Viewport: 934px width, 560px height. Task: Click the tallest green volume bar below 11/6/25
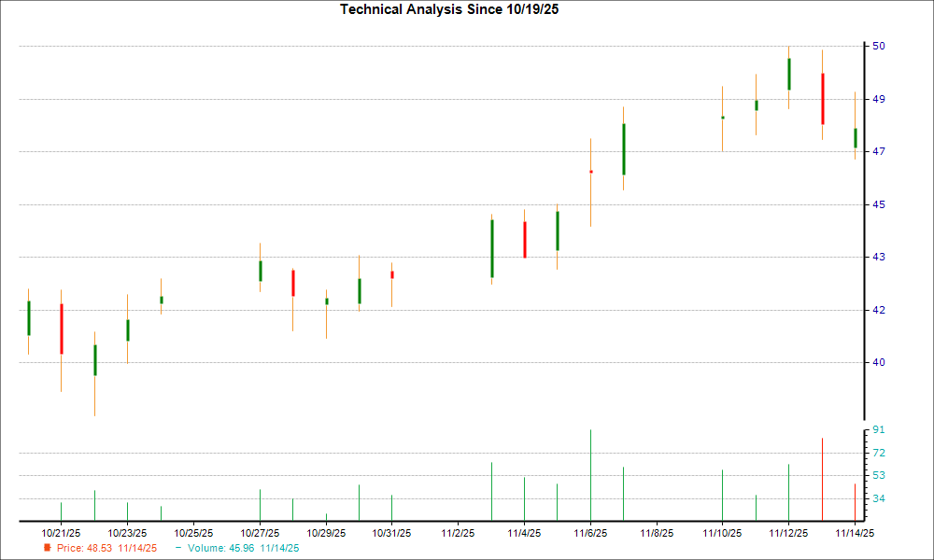588,476
